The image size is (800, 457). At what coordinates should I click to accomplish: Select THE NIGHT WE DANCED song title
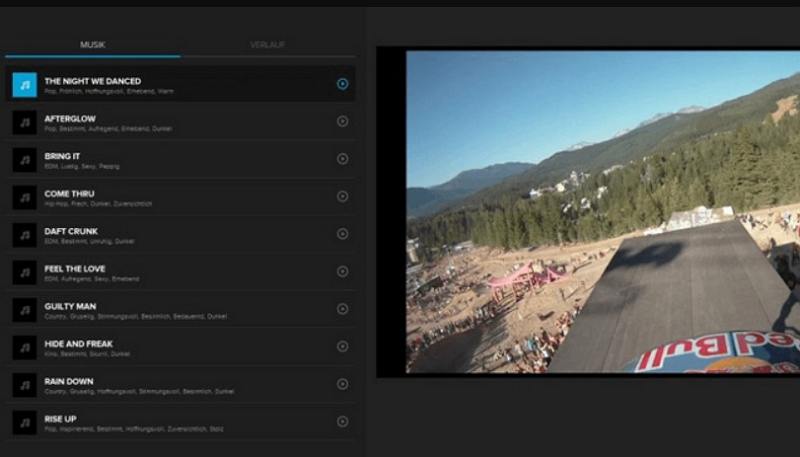pyautogui.click(x=92, y=81)
